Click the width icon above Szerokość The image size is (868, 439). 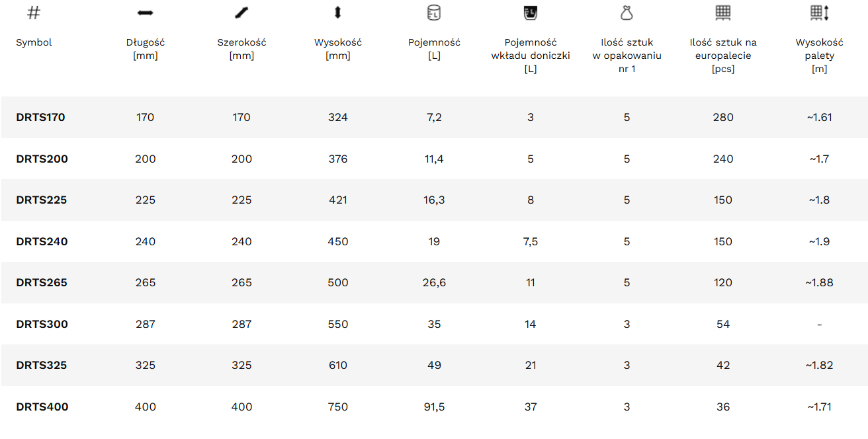tap(241, 13)
